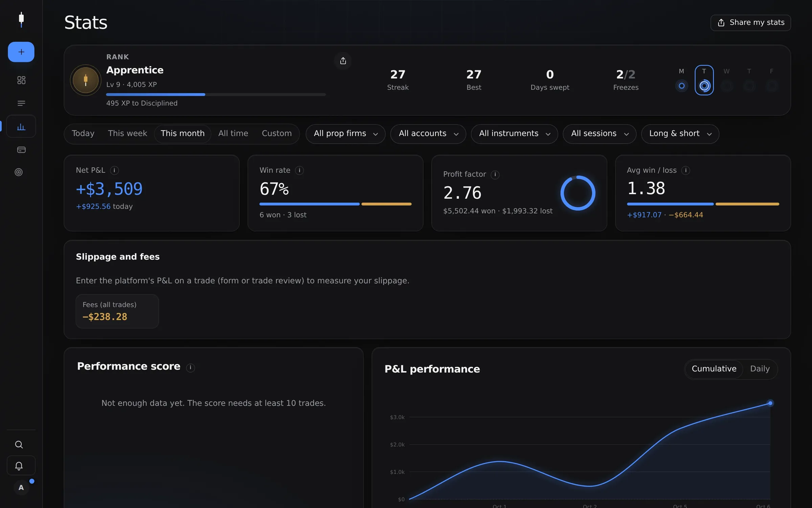Image resolution: width=812 pixels, height=508 pixels.
Task: Click Monday streak day marker
Action: click(682, 80)
